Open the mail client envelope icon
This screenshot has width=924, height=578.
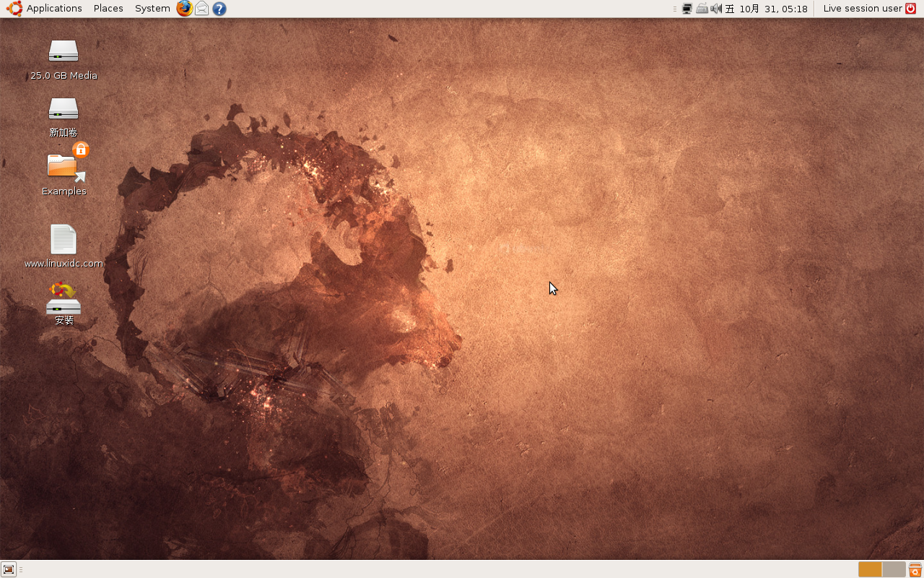coord(202,9)
